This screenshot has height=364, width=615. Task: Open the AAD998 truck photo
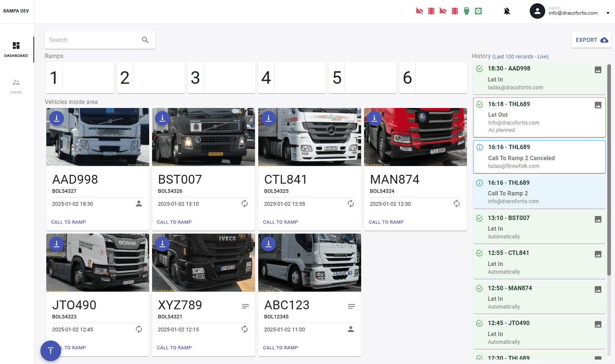pos(98,137)
